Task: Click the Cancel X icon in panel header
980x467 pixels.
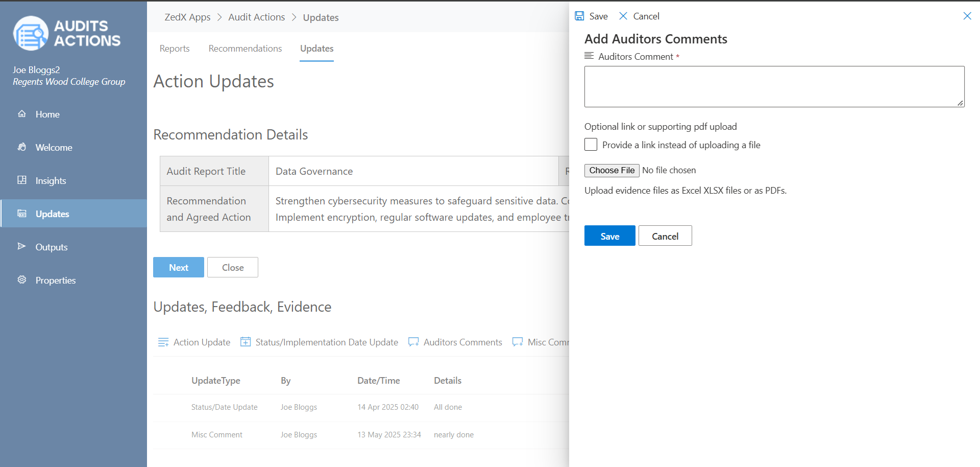Action: tap(623, 16)
